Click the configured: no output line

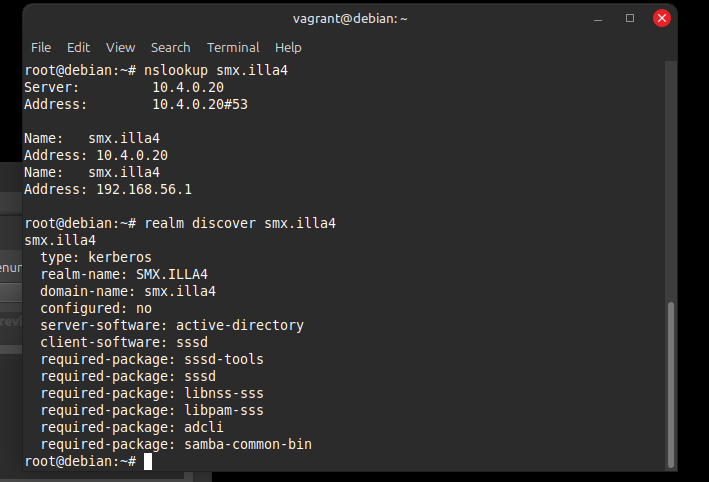point(96,308)
